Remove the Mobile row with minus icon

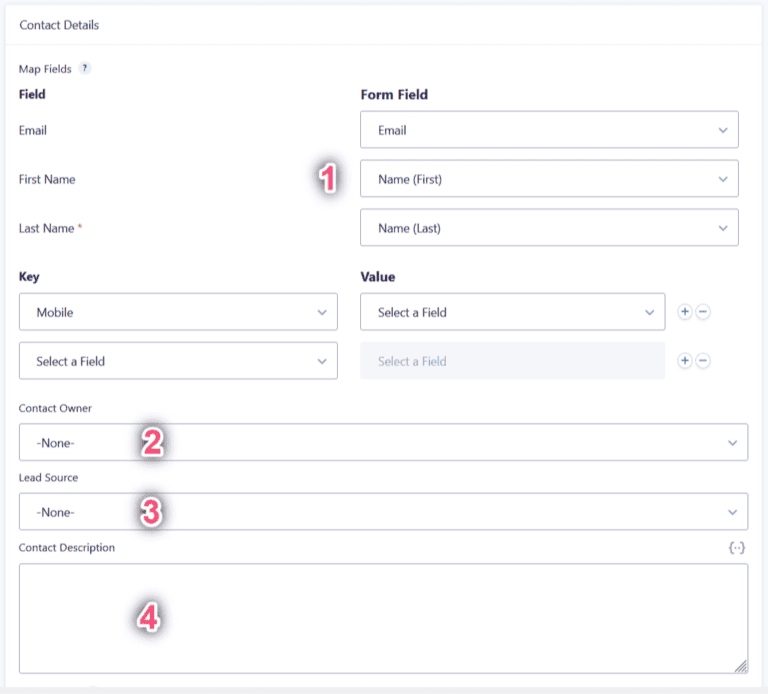pyautogui.click(x=703, y=312)
